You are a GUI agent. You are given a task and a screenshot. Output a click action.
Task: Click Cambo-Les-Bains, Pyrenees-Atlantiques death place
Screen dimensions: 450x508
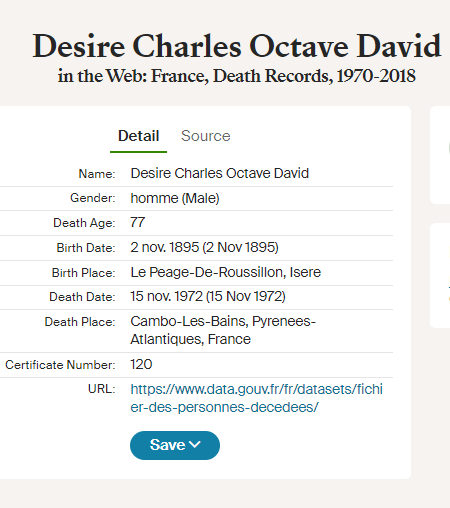click(223, 330)
